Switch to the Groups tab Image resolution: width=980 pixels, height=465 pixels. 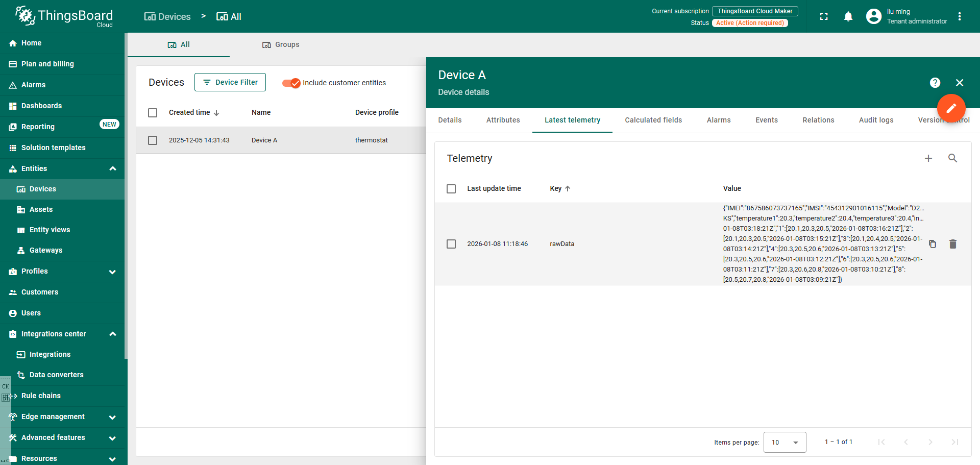tap(281, 45)
